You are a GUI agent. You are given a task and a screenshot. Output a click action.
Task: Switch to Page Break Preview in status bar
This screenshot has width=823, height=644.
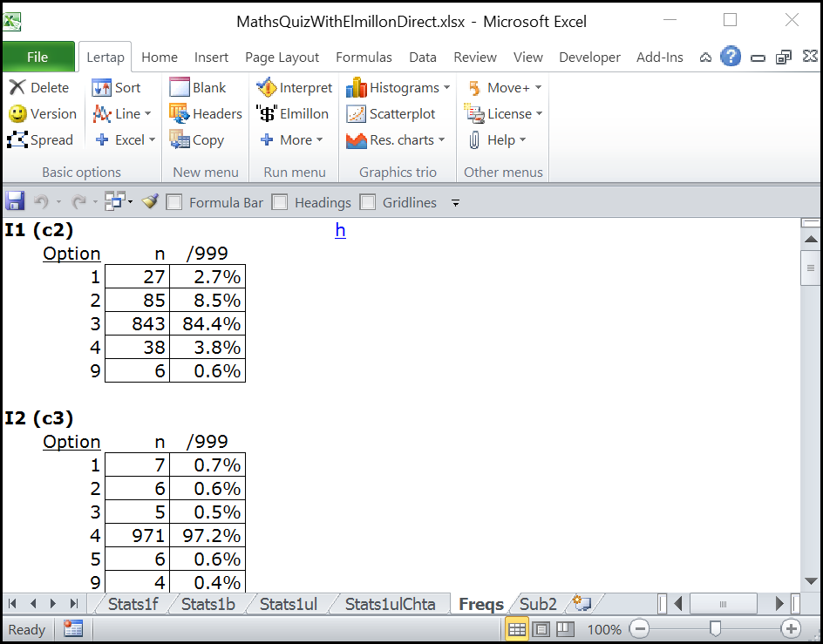tap(565, 628)
